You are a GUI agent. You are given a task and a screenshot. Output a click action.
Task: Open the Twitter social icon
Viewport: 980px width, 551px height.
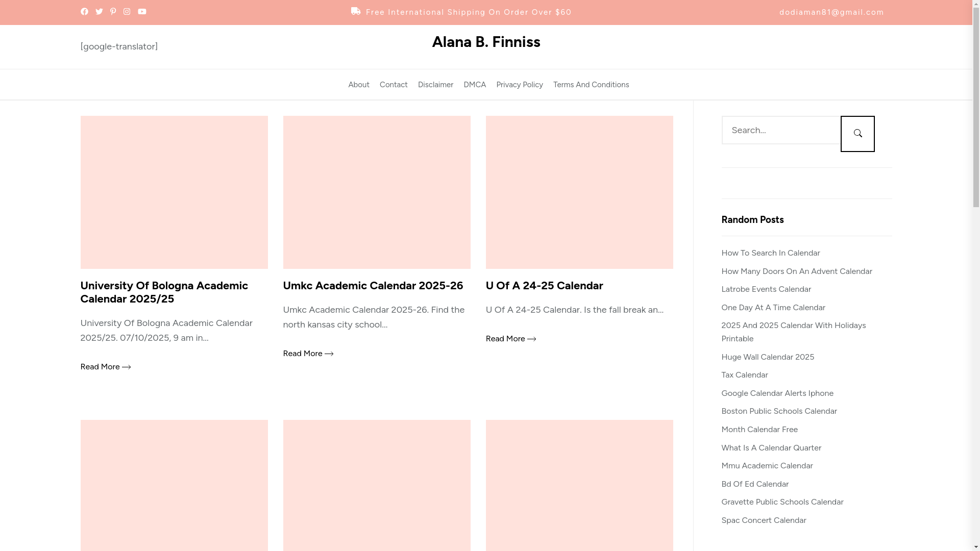pos(99,12)
